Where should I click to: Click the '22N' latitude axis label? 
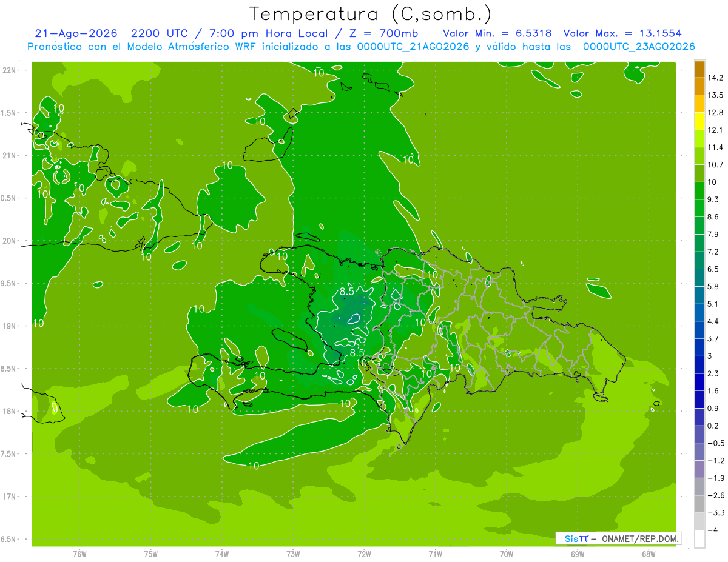tap(8, 70)
